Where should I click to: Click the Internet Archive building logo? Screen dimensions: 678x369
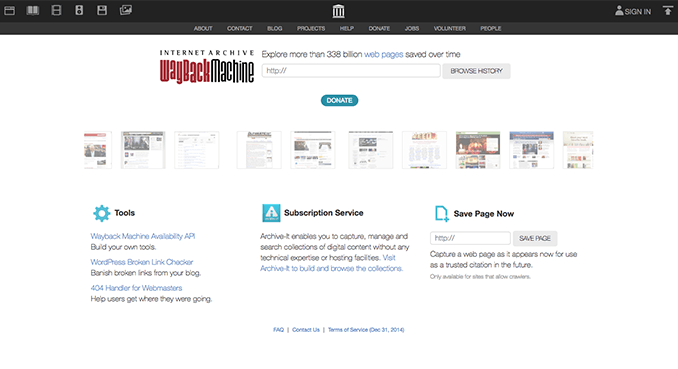[x=339, y=11]
